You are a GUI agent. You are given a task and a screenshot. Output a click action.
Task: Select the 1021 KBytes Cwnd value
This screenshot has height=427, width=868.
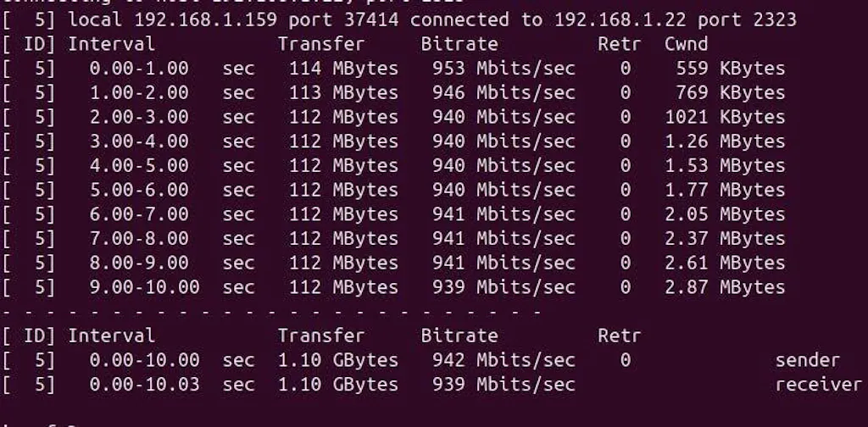[x=725, y=117]
